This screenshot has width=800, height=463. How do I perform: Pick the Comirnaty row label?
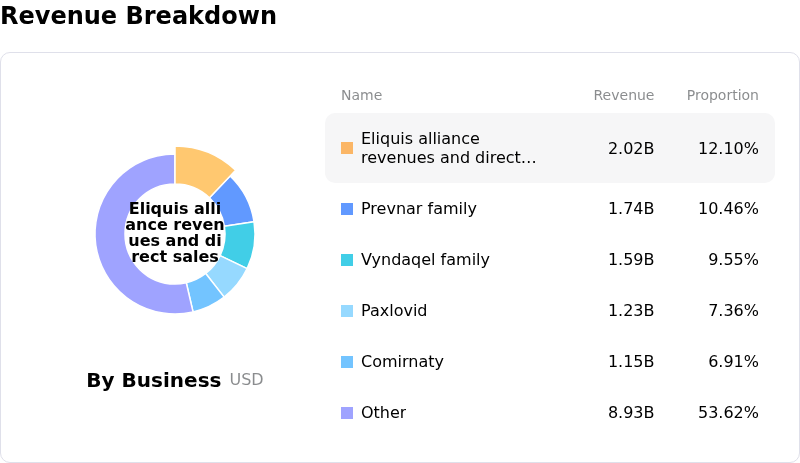click(402, 362)
